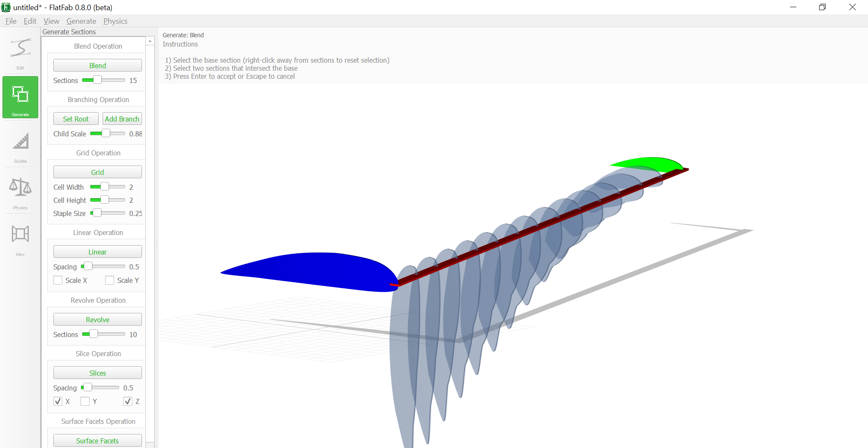Enable the Scale Y checkbox
The height and width of the screenshot is (448, 868).
(x=110, y=280)
